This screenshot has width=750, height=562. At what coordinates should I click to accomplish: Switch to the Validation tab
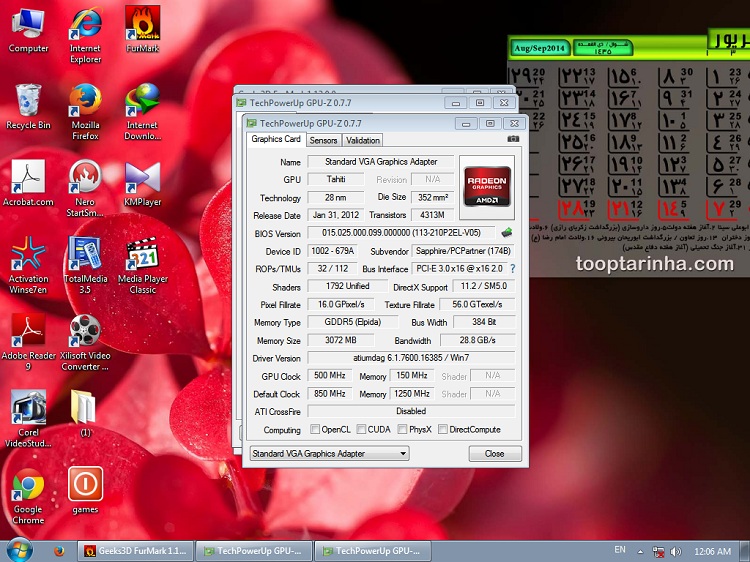point(363,140)
